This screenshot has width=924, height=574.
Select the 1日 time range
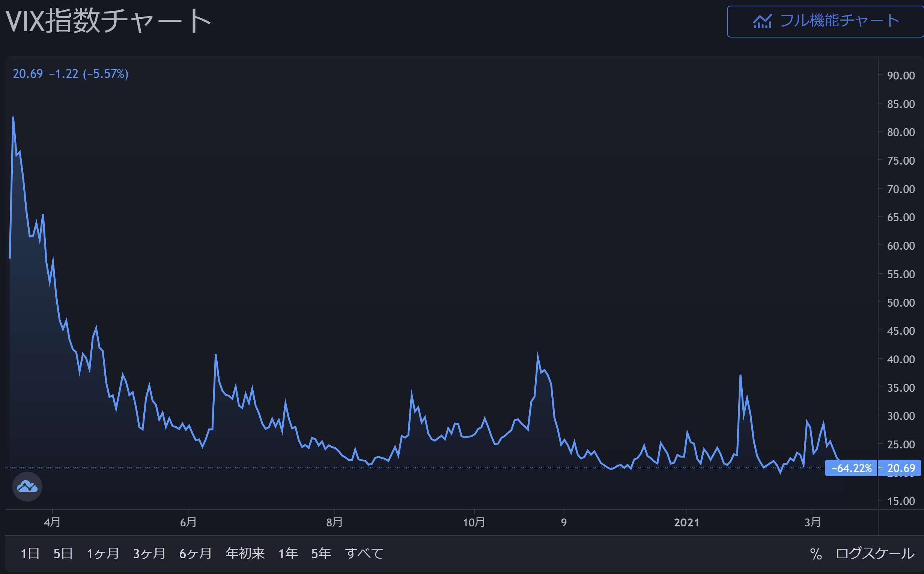coord(30,553)
